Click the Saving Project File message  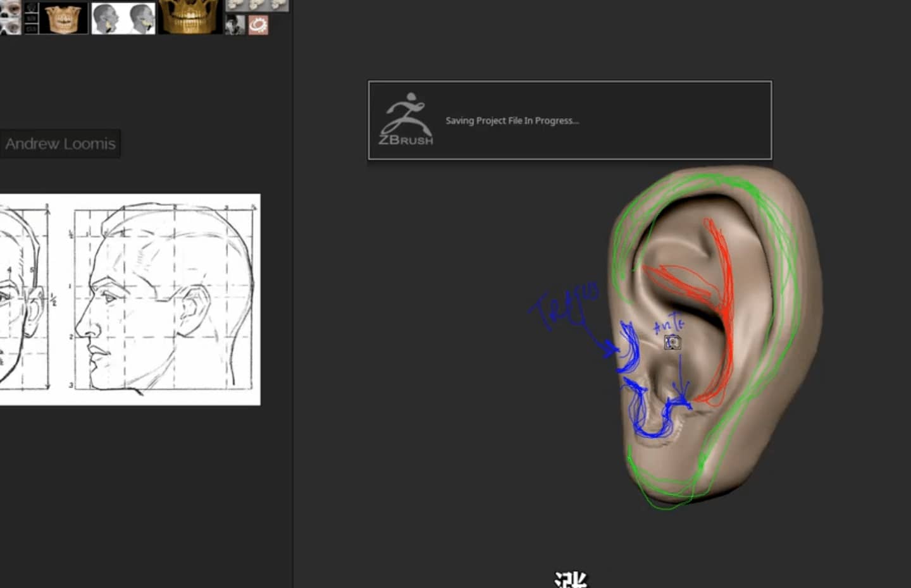[x=512, y=121]
